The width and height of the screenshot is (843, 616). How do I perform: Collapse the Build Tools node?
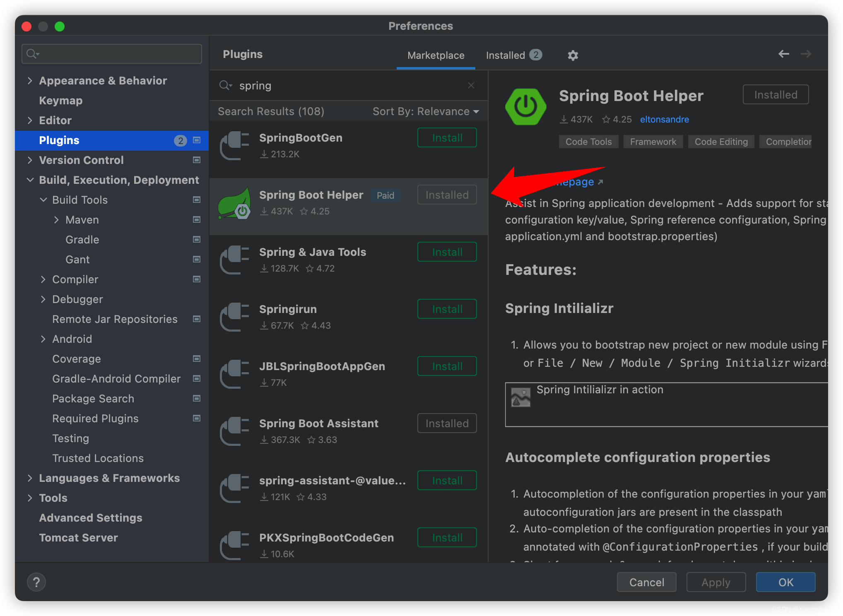click(43, 200)
